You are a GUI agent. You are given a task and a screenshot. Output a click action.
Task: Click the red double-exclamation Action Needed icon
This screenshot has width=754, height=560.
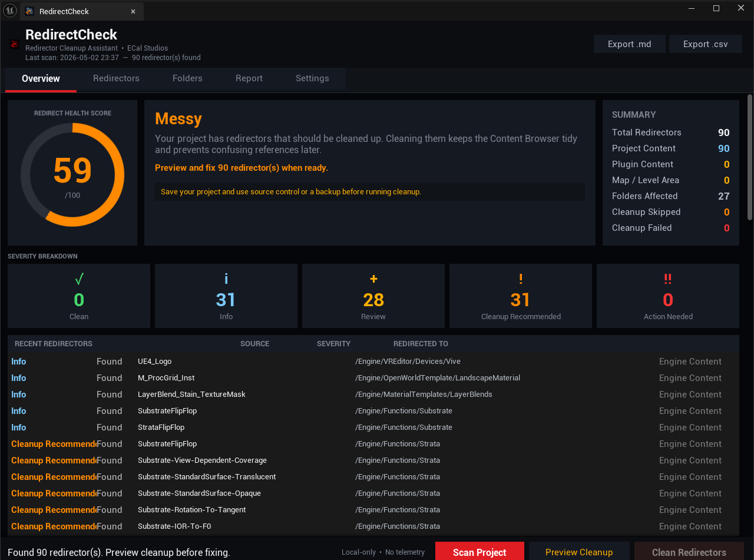668,279
